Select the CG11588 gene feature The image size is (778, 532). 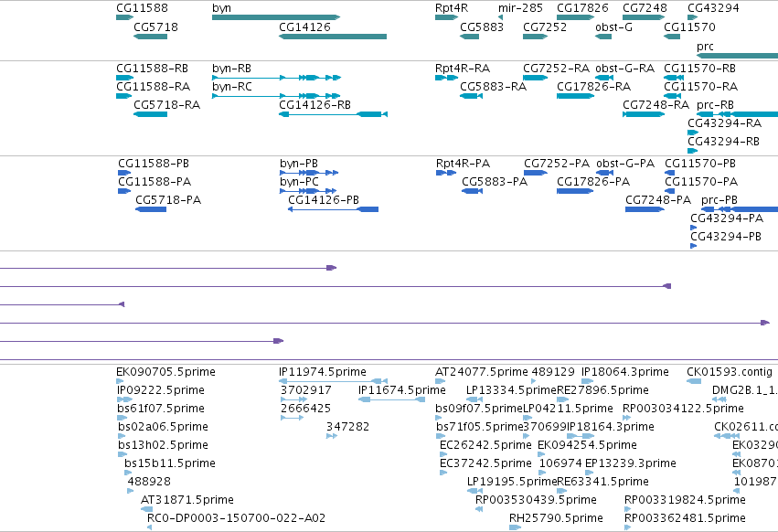pyautogui.click(x=124, y=17)
